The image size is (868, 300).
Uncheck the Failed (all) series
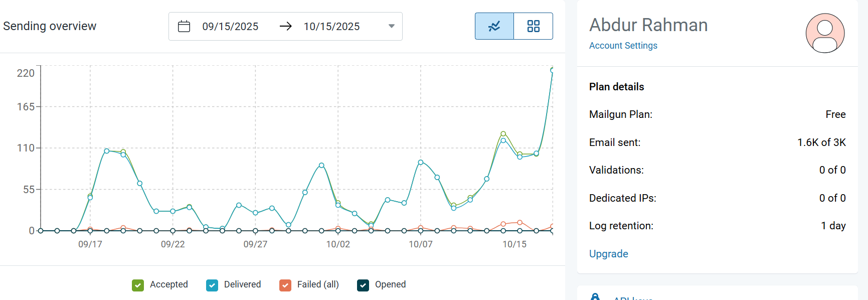[285, 285]
